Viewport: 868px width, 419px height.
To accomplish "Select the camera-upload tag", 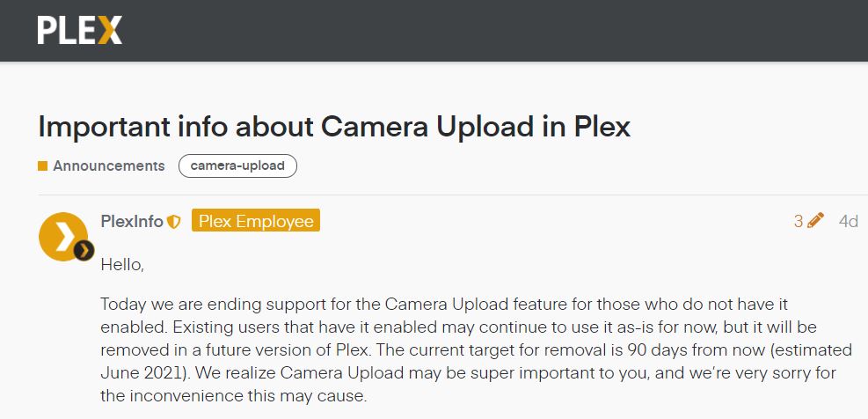I will [x=237, y=165].
